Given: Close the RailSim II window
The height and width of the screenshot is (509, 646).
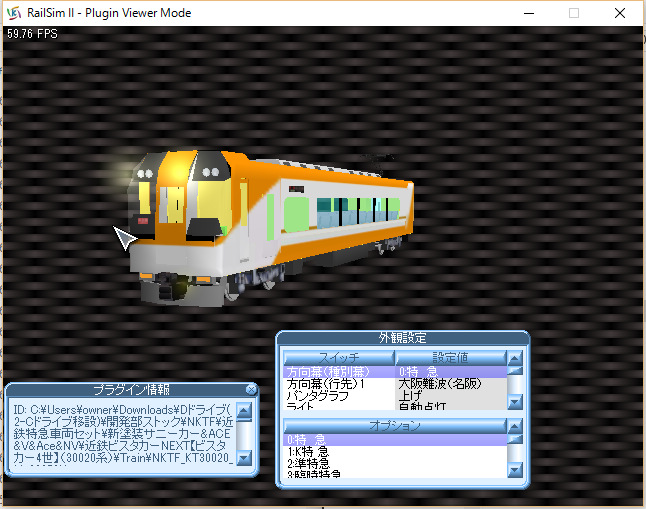Looking at the screenshot, I should 620,13.
